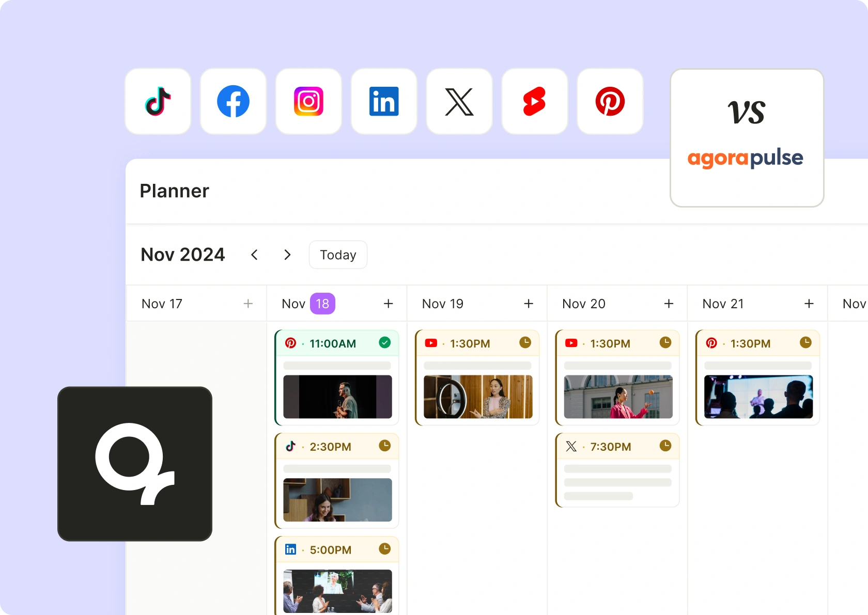The height and width of the screenshot is (615, 868).
Task: Click the YouTube icon on Nov 20 post
Action: click(x=571, y=343)
